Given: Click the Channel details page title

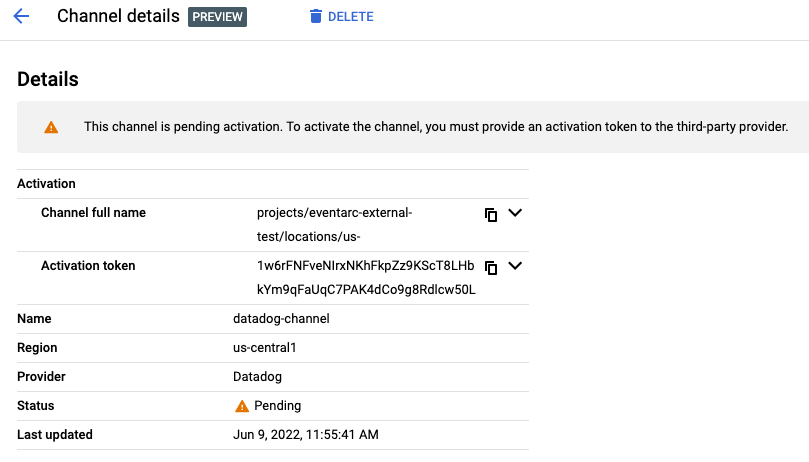Looking at the screenshot, I should (118, 17).
